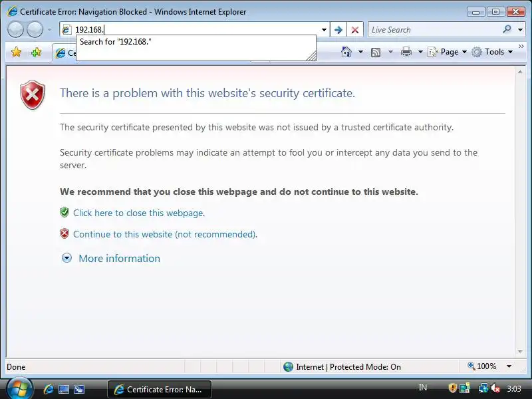This screenshot has width=532, height=399.
Task: Click the resize grip of suggestion box
Action: (x=311, y=56)
